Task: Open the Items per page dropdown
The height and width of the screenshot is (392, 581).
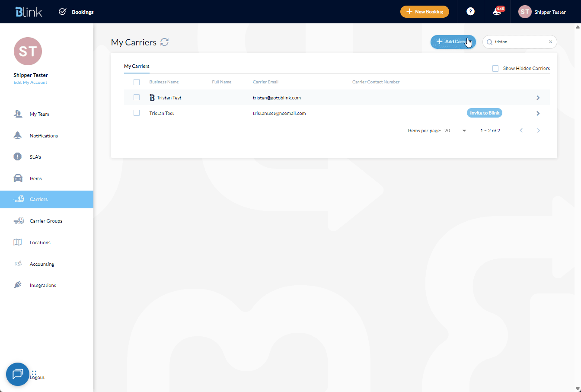Action: (x=455, y=131)
